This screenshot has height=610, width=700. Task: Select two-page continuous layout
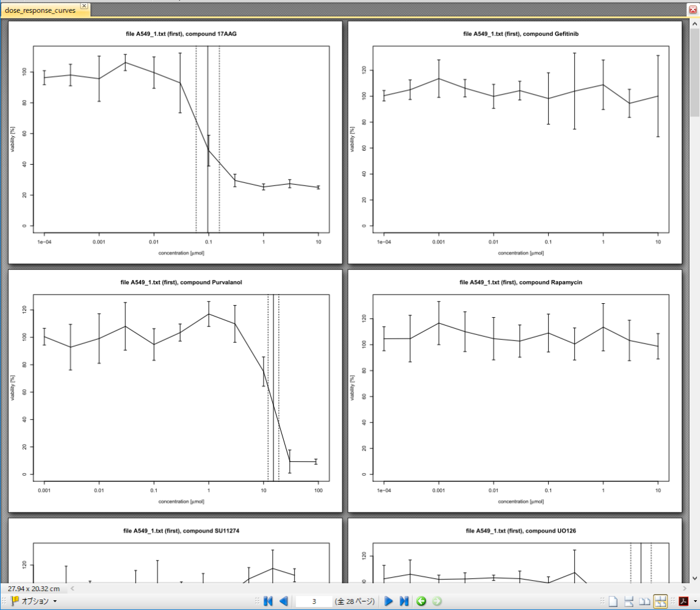click(x=660, y=601)
